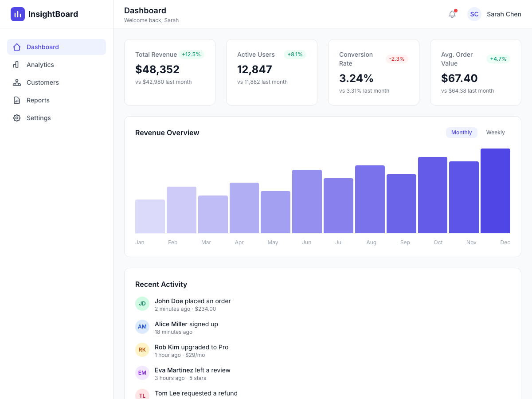Click the Customers people icon
This screenshot has width=532, height=399.
(17, 82)
